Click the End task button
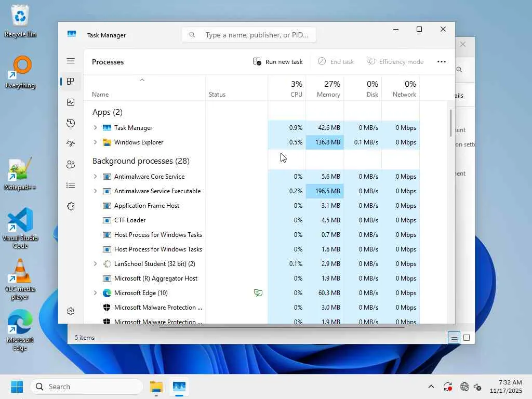The height and width of the screenshot is (399, 532). coord(336,62)
